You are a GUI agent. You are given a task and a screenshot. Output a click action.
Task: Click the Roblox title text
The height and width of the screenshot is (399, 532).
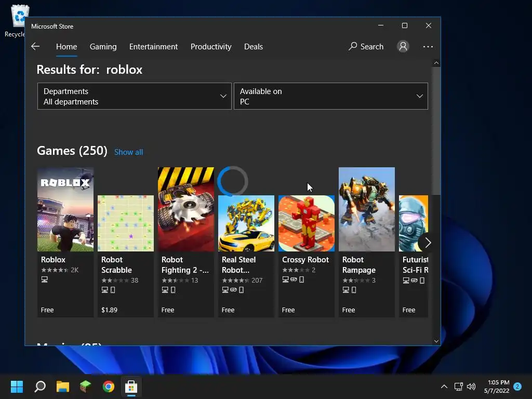[54, 260]
